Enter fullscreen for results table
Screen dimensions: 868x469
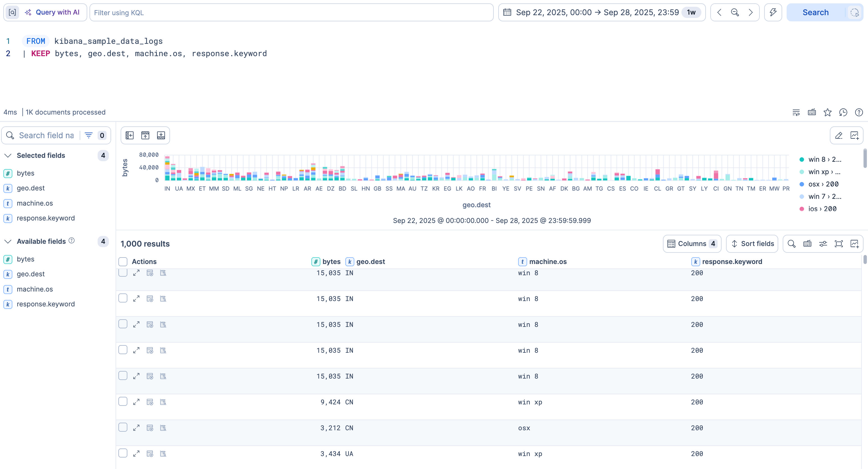point(839,243)
